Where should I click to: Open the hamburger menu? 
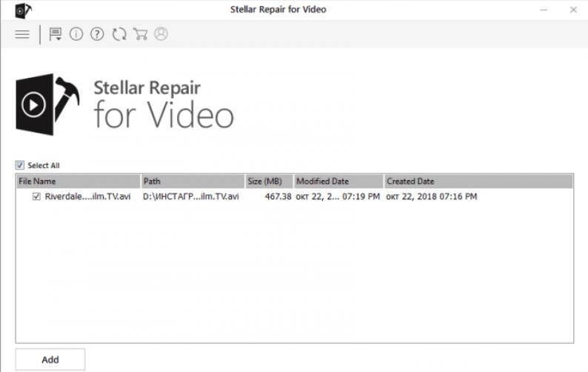(22, 35)
